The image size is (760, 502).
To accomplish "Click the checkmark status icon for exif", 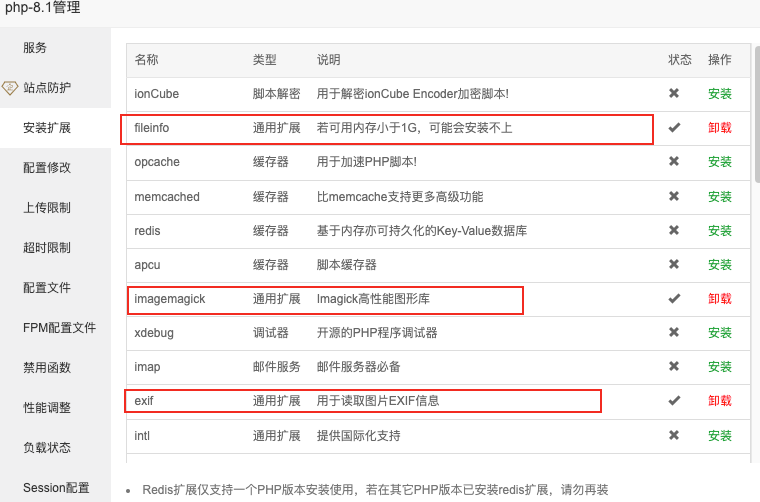I will point(674,400).
